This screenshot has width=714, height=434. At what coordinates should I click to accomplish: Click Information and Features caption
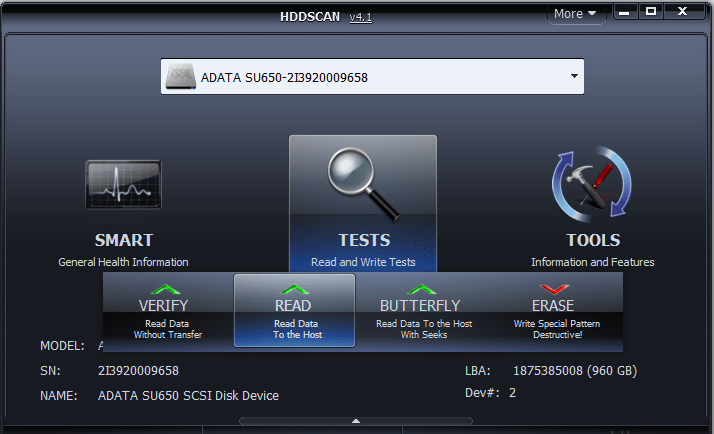pos(592,262)
